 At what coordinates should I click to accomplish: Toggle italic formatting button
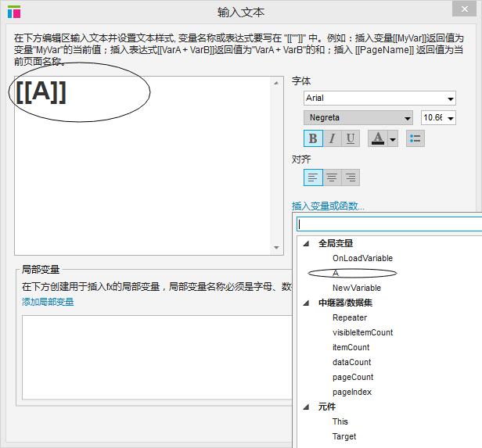click(x=332, y=138)
